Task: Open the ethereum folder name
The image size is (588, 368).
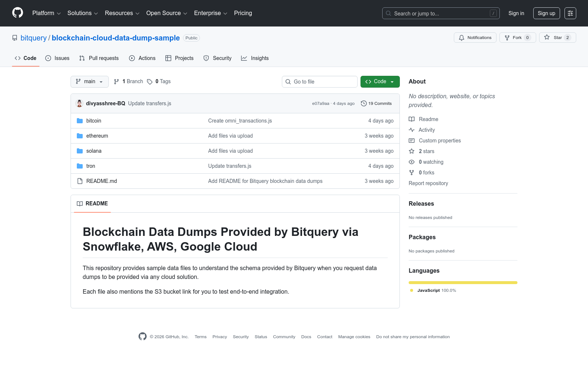Action: click(97, 136)
